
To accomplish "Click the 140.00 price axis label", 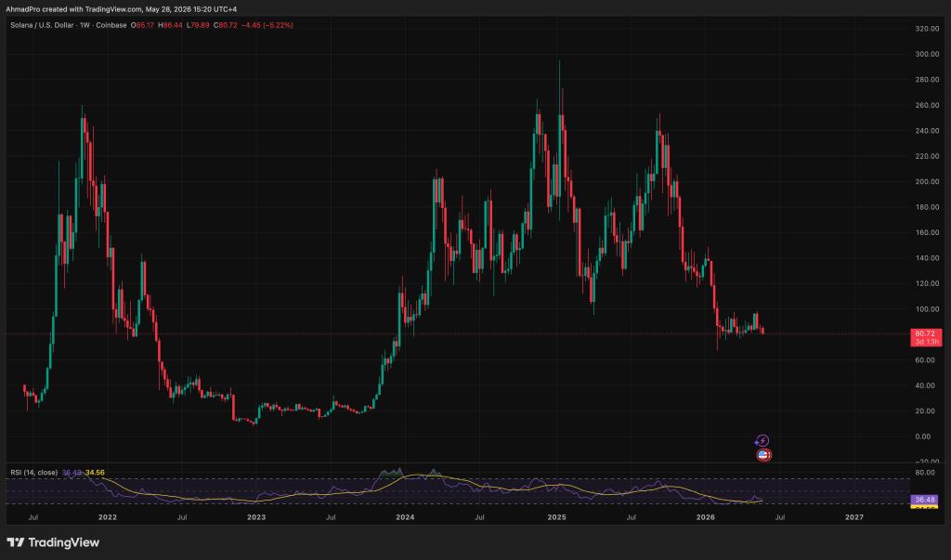I will (x=927, y=258).
